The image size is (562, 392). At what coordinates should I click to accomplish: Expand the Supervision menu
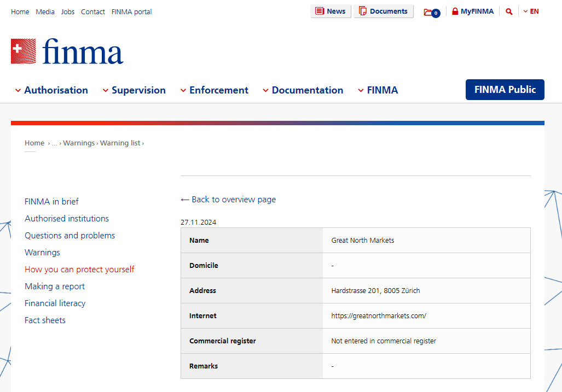point(134,90)
